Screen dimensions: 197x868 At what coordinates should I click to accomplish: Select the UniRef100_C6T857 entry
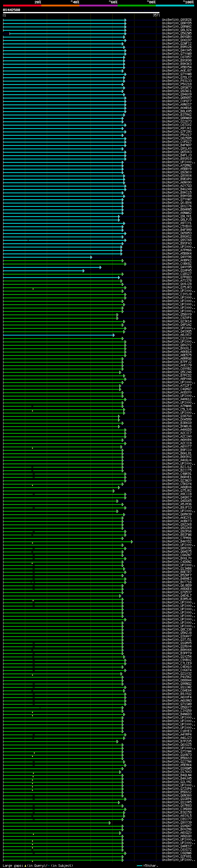(x=177, y=57)
